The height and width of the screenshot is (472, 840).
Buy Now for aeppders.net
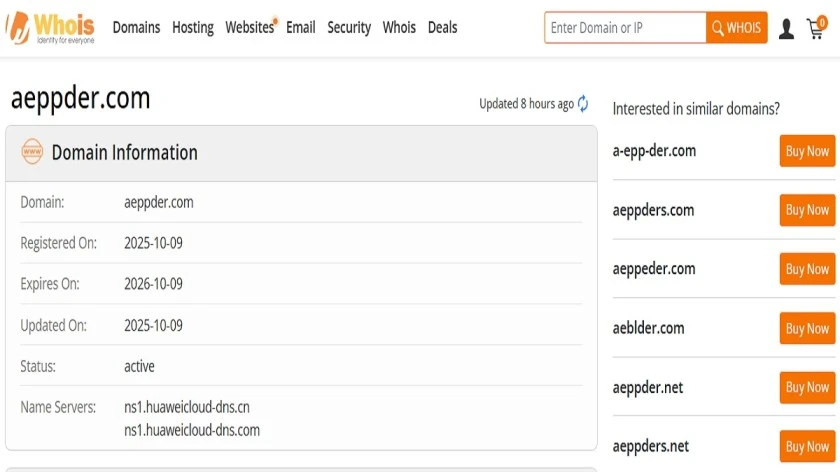(x=807, y=446)
